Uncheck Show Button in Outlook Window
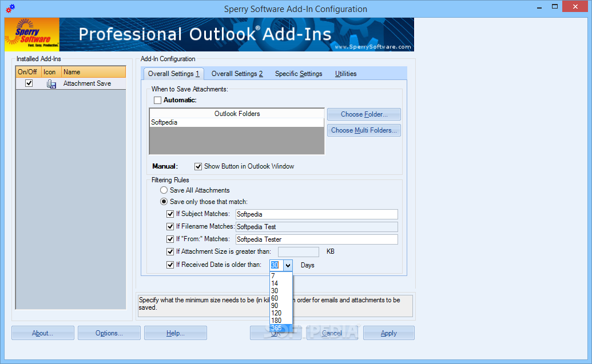The height and width of the screenshot is (364, 592). (198, 166)
